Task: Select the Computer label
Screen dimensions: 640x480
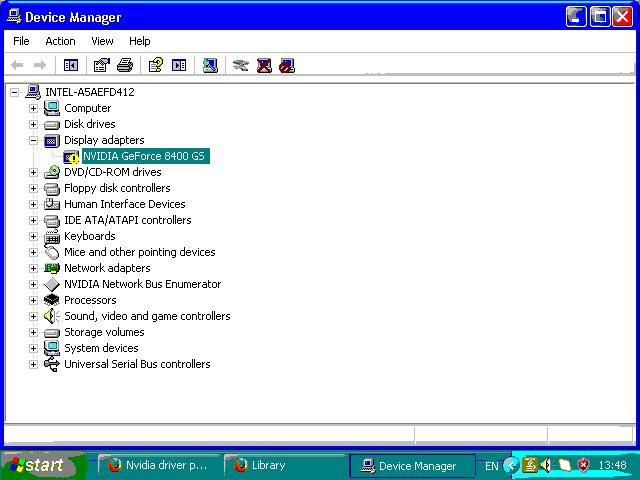Action: point(87,108)
